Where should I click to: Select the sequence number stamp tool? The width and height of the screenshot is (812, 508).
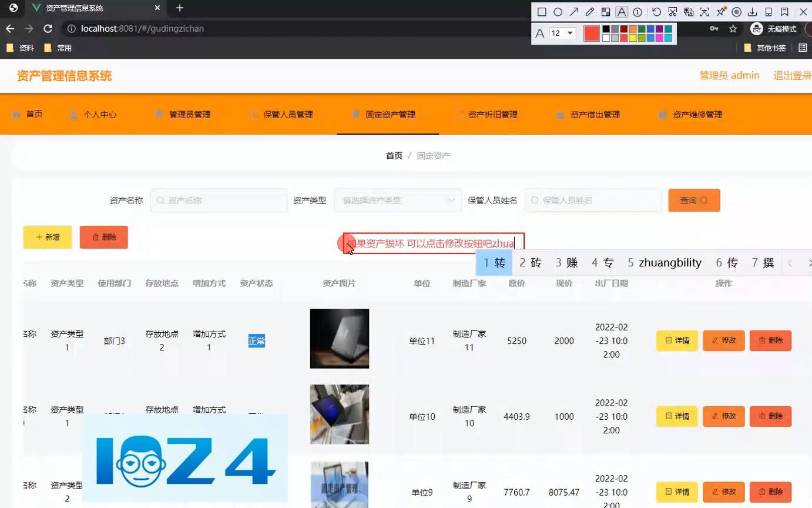pyautogui.click(x=637, y=12)
